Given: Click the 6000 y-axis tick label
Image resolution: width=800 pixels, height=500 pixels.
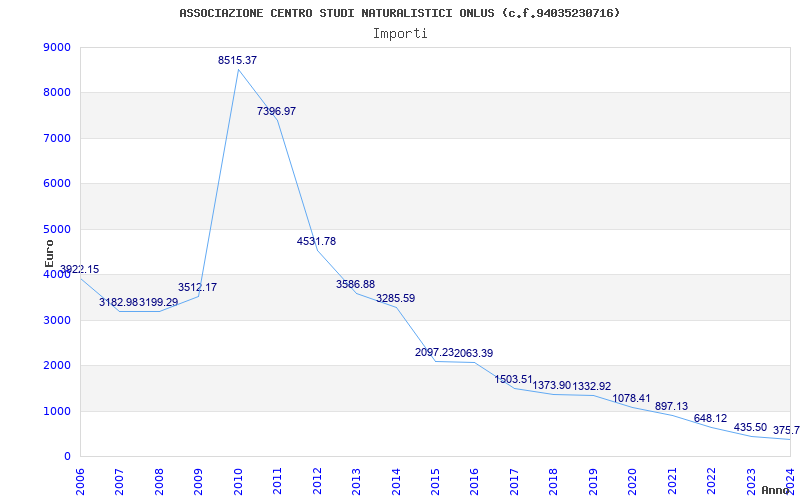Looking at the screenshot, I should (x=55, y=184).
